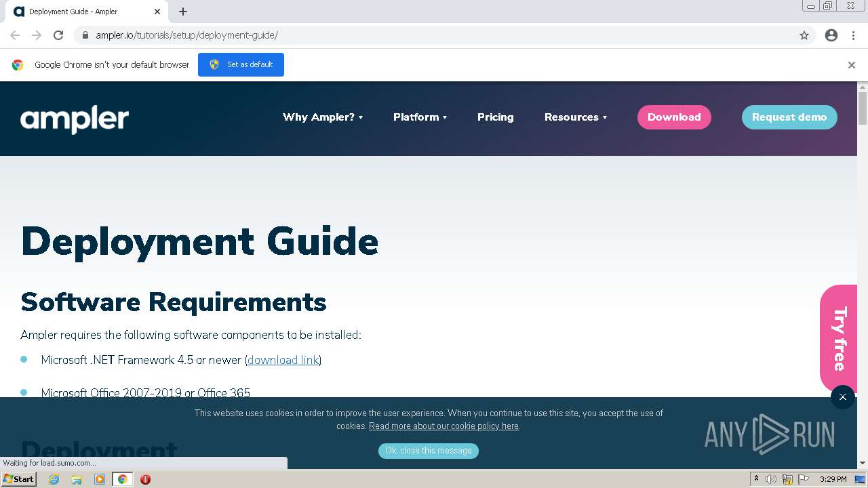Click scrollbar down arrow
The height and width of the screenshot is (488, 868).
pyautogui.click(x=863, y=464)
